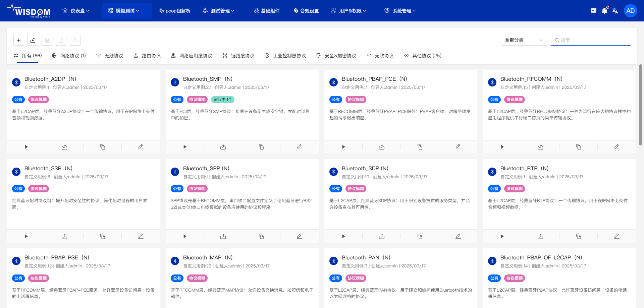This screenshot has height=308, width=644.
Task: Click the import icon next to plus button
Action: point(33,40)
